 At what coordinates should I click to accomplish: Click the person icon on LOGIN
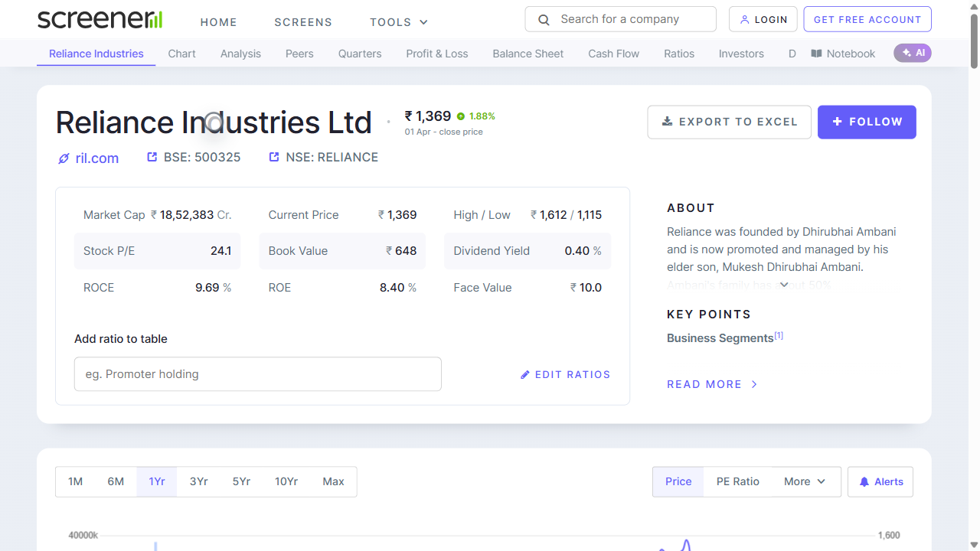[744, 18]
